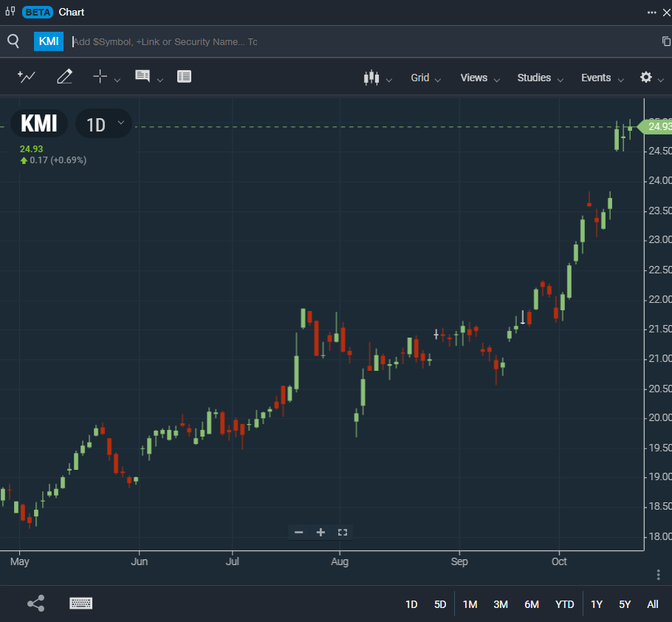Select the 6M time range
This screenshot has height=622, width=672.
(x=532, y=604)
